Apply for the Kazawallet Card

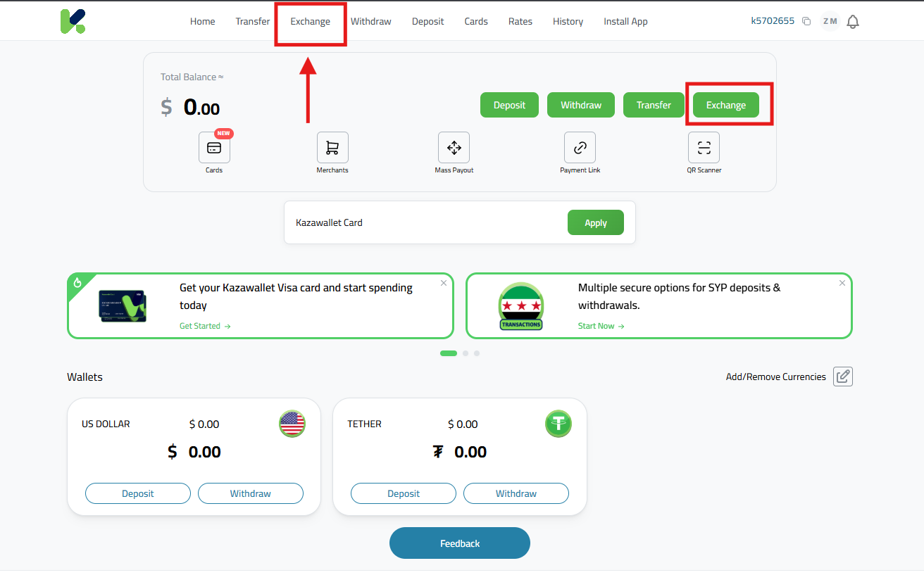[x=595, y=222]
